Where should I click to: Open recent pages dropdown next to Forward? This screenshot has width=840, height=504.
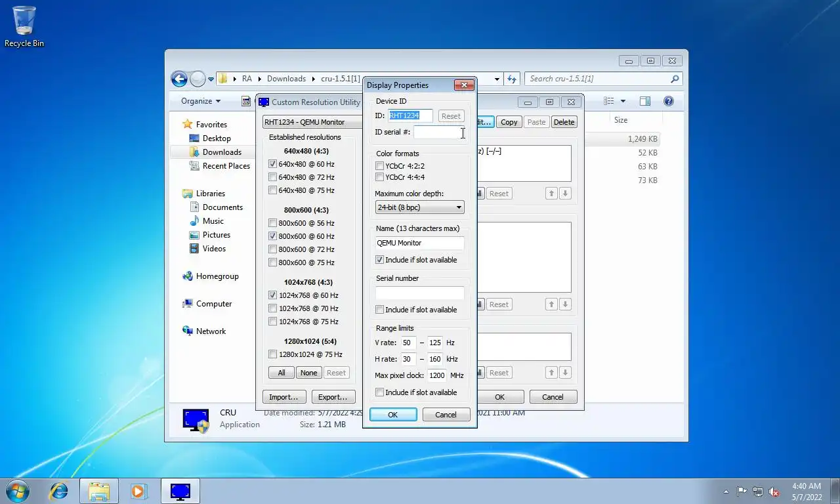click(x=211, y=79)
